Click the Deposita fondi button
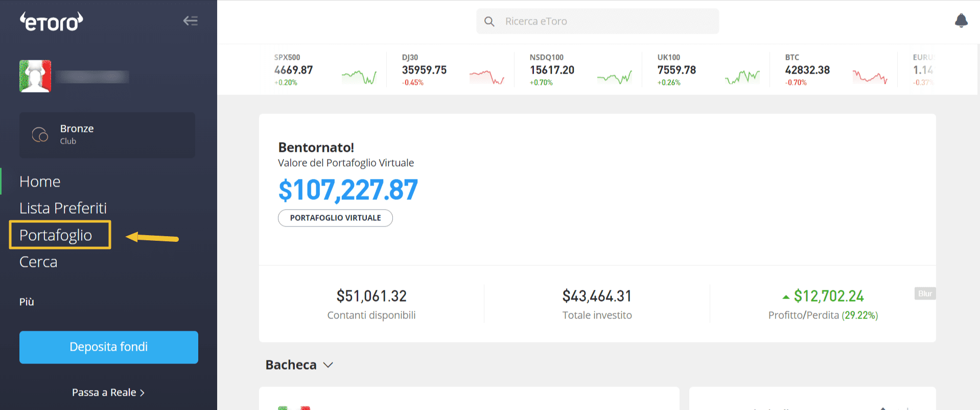Viewport: 980px width, 410px height. coord(109,347)
